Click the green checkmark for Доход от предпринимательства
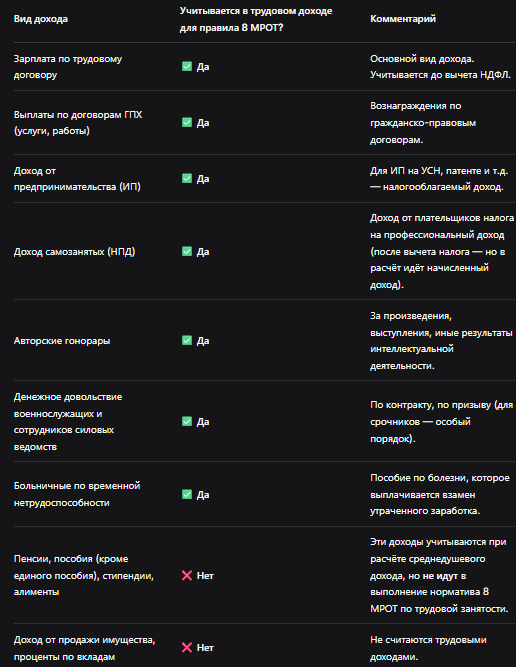Viewport: 516px width, 667px height. [x=187, y=178]
